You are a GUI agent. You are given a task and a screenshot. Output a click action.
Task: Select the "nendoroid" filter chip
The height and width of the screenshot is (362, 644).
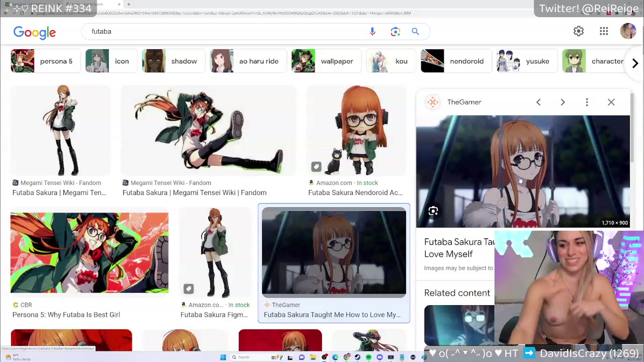click(x=456, y=61)
